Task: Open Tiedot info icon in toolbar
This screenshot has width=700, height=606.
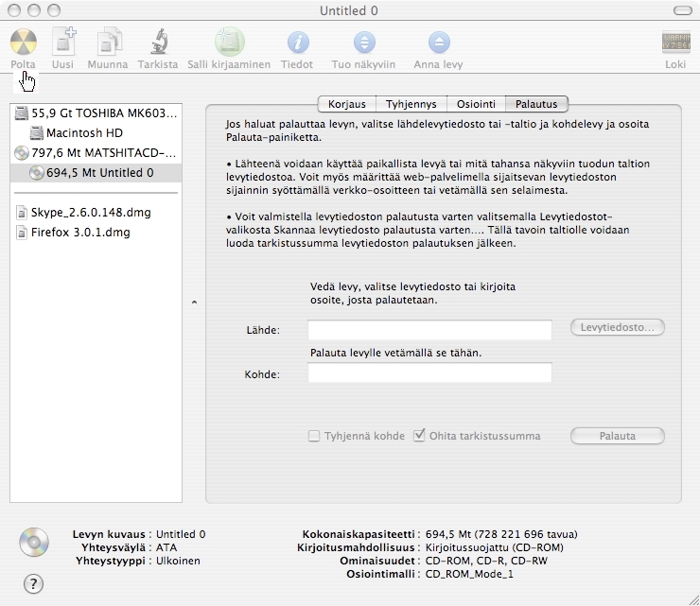Action: coord(298,43)
